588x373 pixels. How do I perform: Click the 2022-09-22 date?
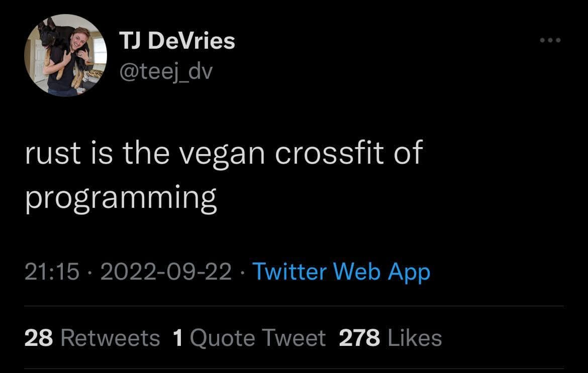(x=166, y=272)
